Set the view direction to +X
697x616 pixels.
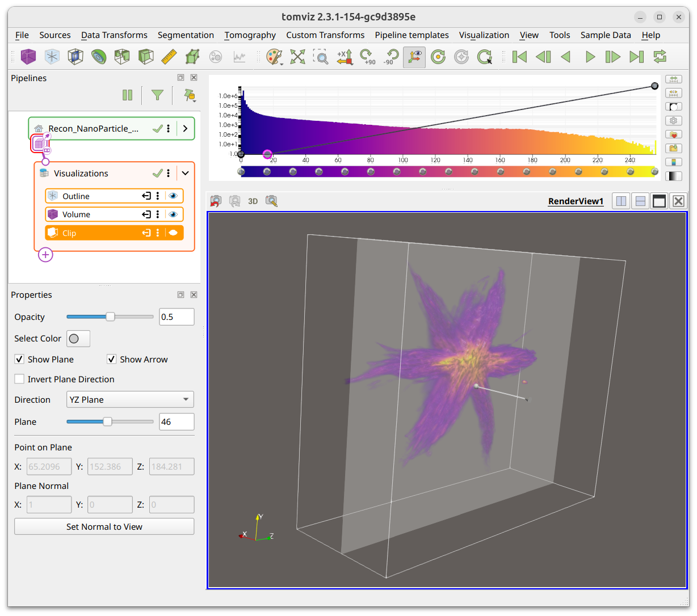(x=345, y=56)
